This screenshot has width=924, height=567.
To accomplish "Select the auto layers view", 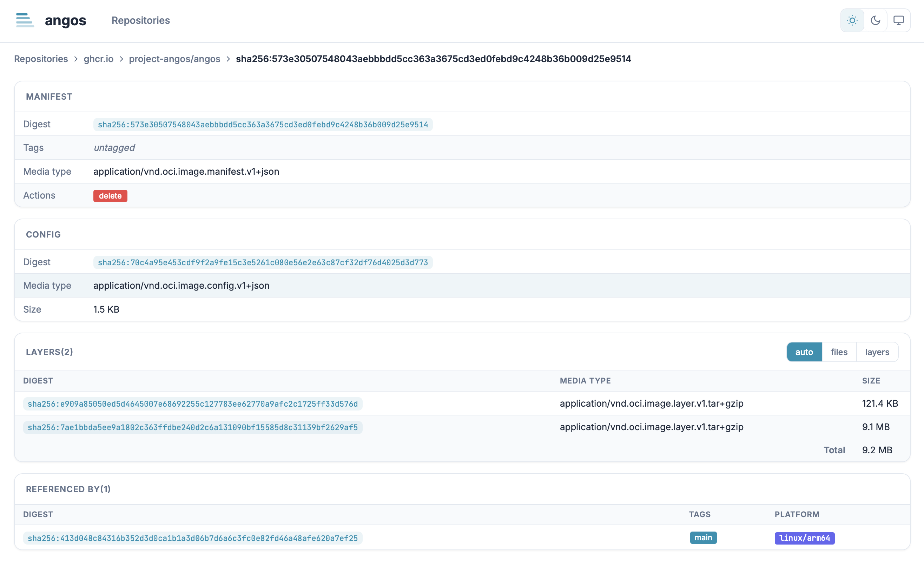I will click(x=804, y=352).
